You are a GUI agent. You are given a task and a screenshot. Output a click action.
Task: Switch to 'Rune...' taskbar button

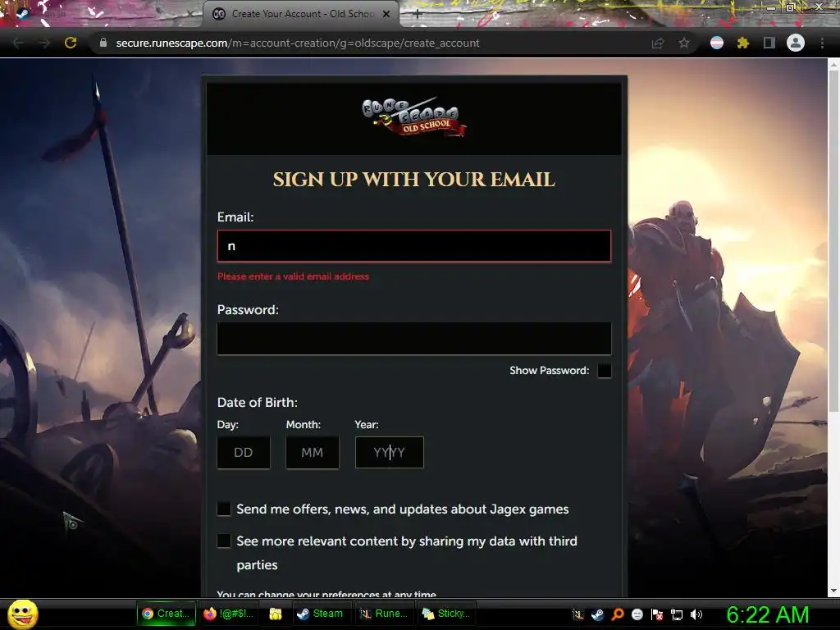click(x=384, y=614)
